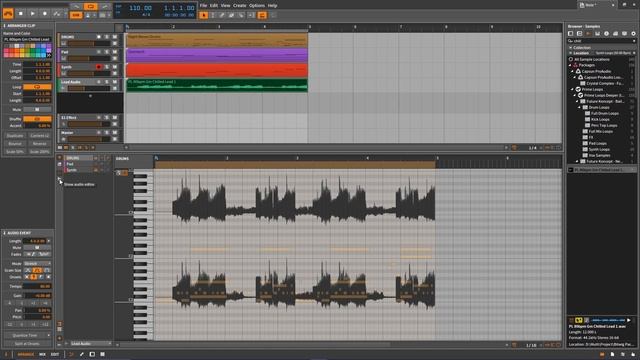Adjust the Pad track volume fader

[x=89, y=58]
